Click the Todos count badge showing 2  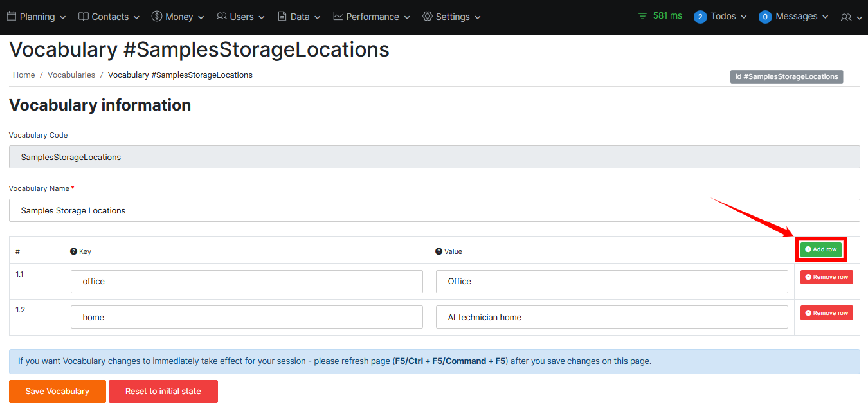(x=700, y=17)
